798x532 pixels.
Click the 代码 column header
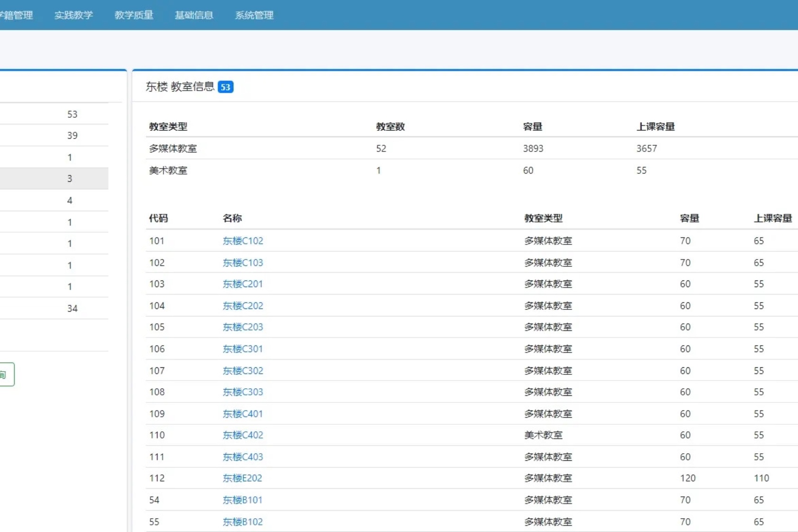point(158,218)
